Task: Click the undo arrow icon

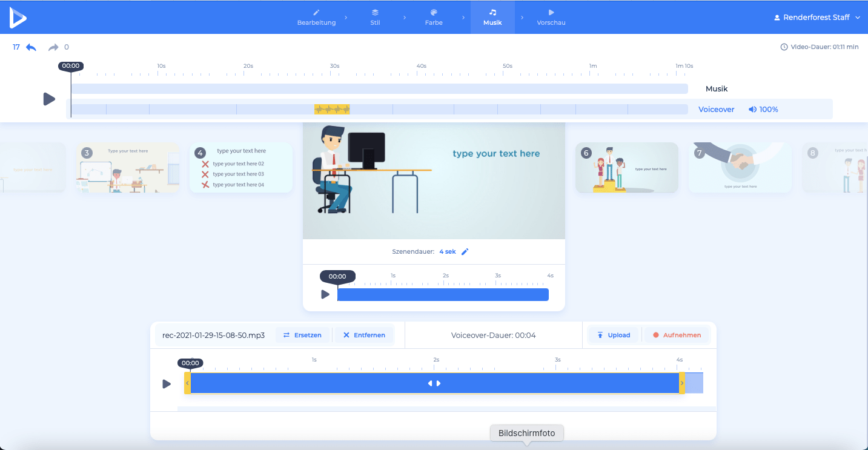Action: pos(31,47)
